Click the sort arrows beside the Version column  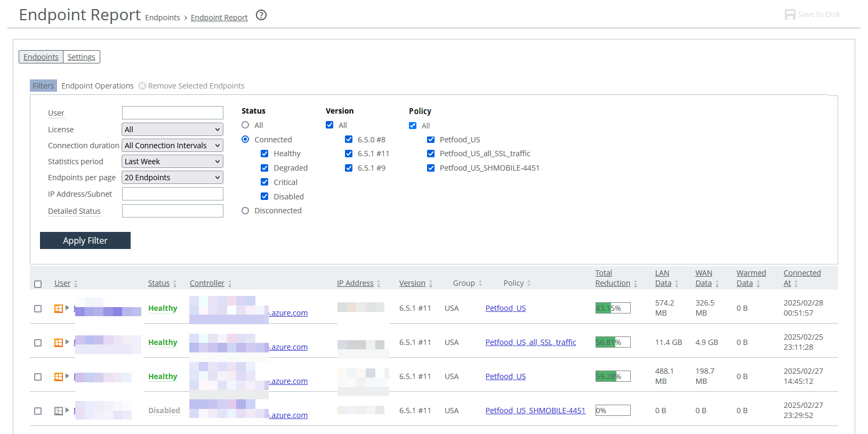tap(431, 284)
